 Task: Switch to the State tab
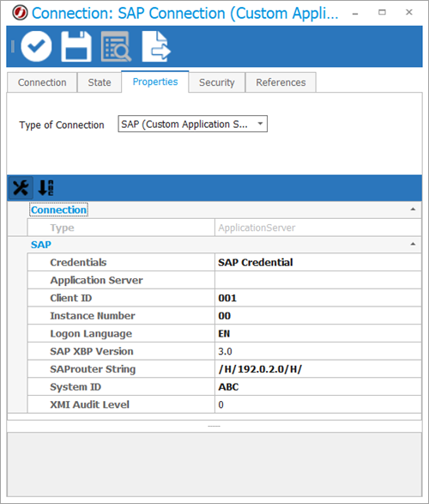coord(100,82)
